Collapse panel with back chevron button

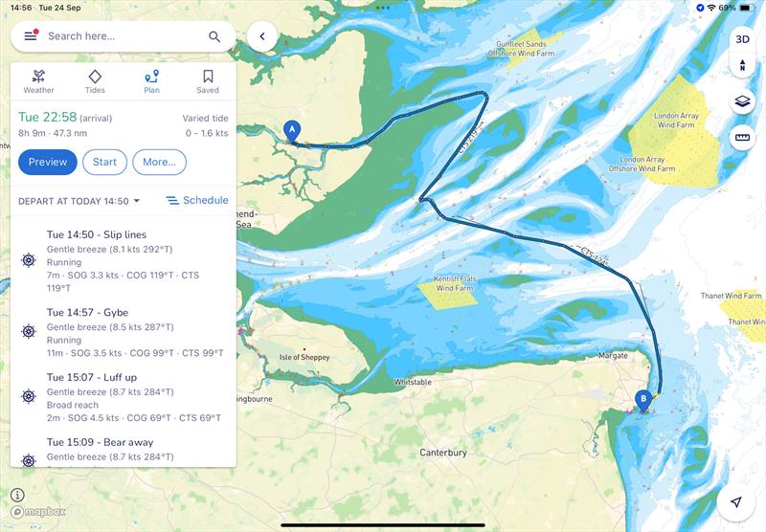262,36
